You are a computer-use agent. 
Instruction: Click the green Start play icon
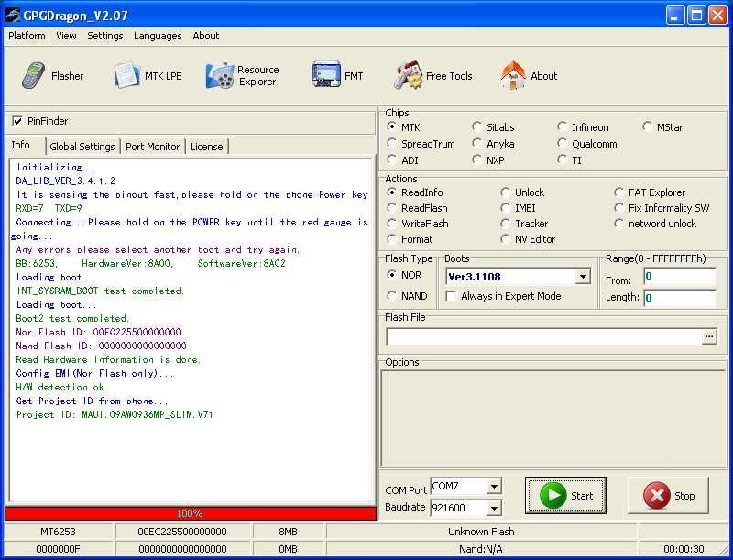pos(553,496)
